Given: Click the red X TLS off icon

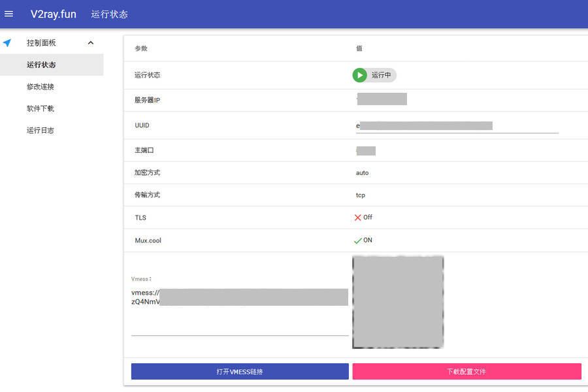Looking at the screenshot, I should 357,218.
